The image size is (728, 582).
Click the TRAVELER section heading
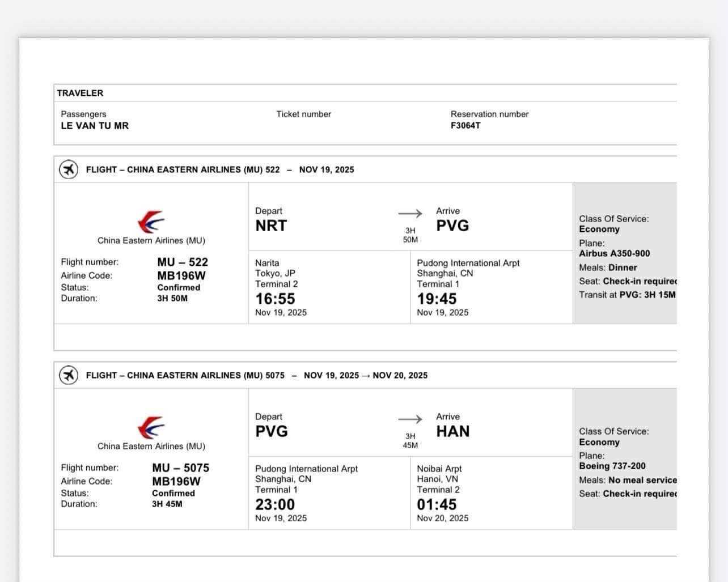pyautogui.click(x=80, y=93)
